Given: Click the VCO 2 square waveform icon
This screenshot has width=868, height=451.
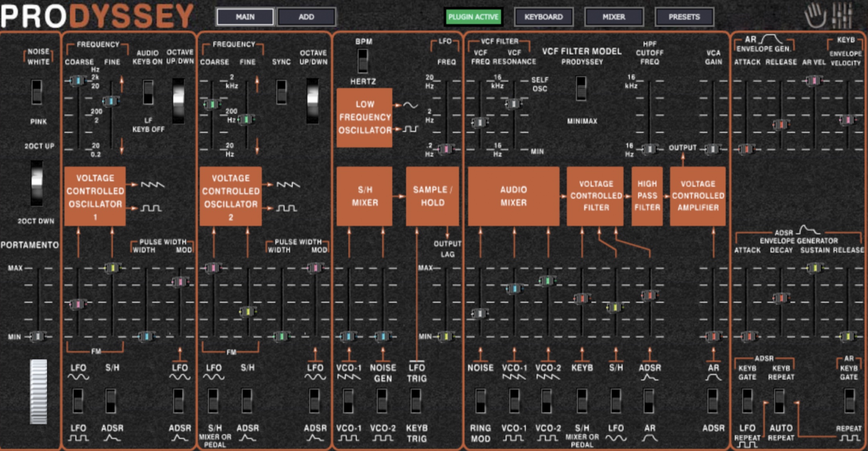Looking at the screenshot, I should 287,208.
